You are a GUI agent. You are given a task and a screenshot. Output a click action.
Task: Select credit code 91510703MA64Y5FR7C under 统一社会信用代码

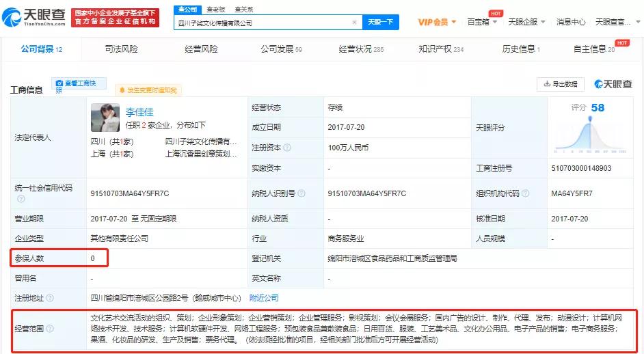pyautogui.click(x=130, y=193)
